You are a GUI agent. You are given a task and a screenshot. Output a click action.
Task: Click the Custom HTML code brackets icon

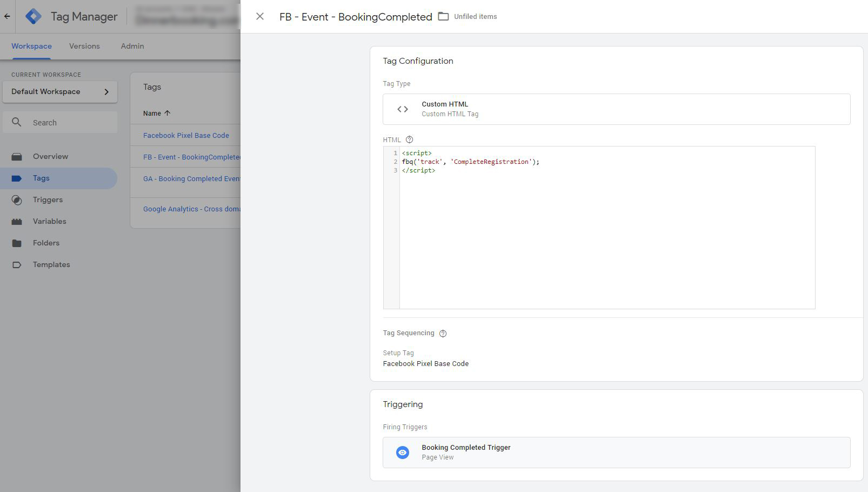point(403,109)
